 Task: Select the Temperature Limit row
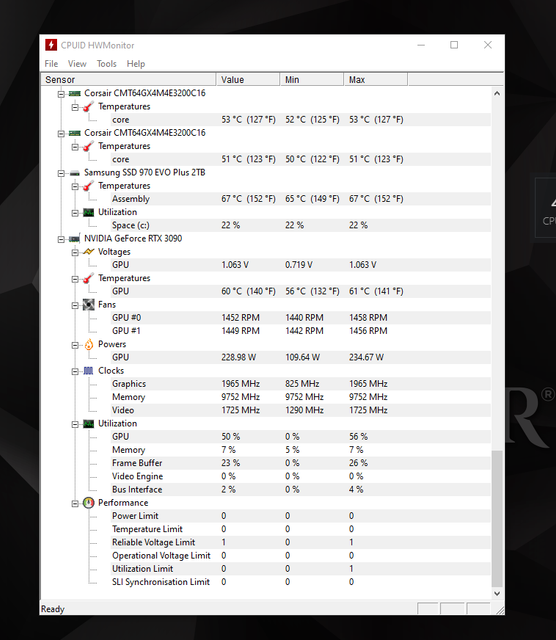[x=301, y=529]
